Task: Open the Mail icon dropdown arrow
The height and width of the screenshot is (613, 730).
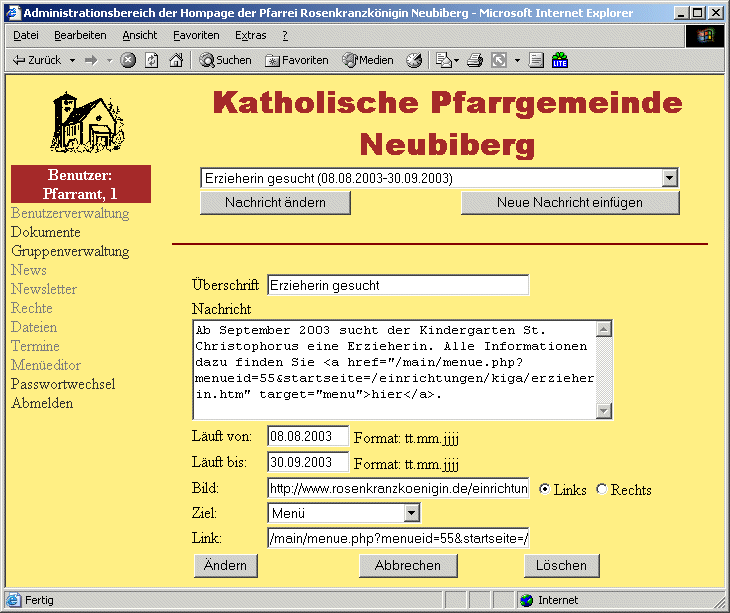Action: click(457, 61)
